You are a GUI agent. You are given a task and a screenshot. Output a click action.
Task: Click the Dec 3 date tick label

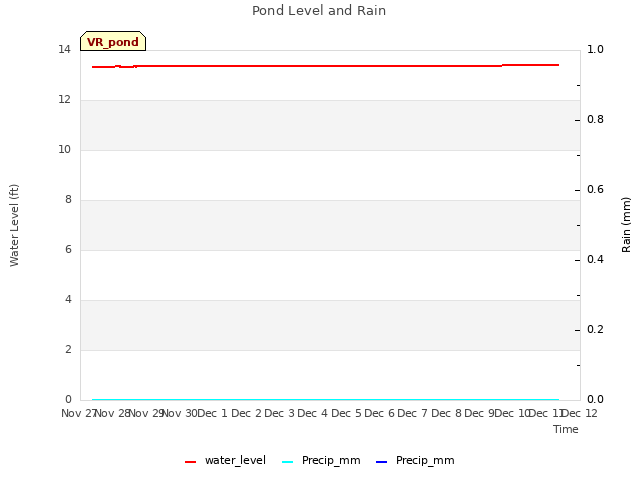click(x=279, y=413)
